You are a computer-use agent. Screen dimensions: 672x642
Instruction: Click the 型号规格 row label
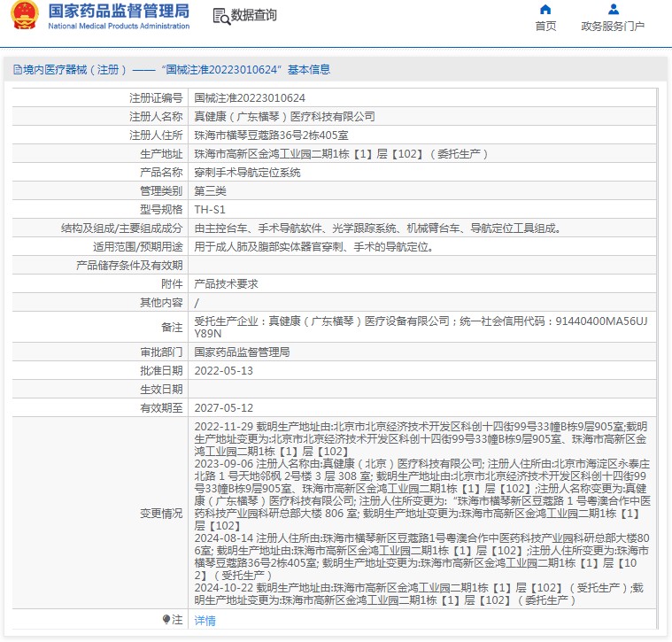pos(161,210)
